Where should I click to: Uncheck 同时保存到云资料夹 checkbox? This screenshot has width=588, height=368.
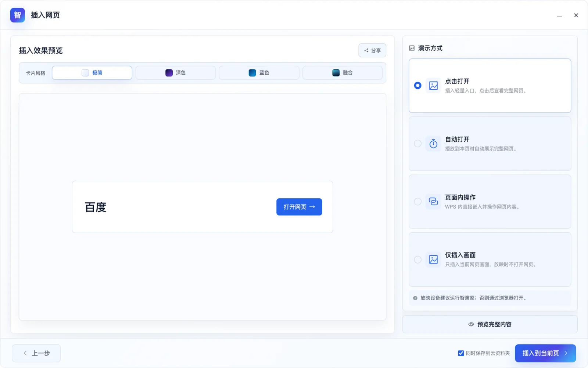tap(461, 353)
